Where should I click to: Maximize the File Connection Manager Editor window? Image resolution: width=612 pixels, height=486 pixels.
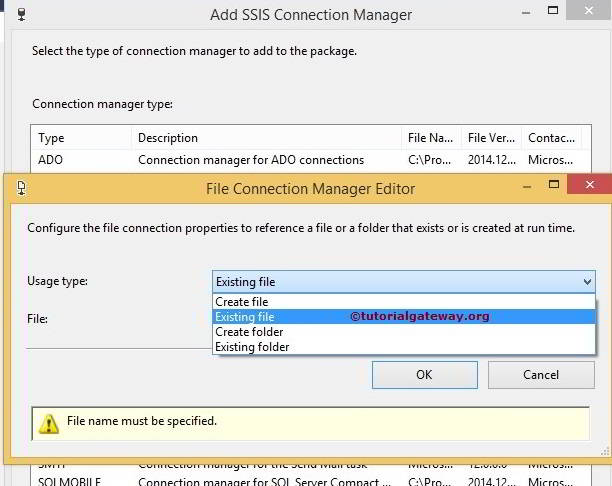553,184
